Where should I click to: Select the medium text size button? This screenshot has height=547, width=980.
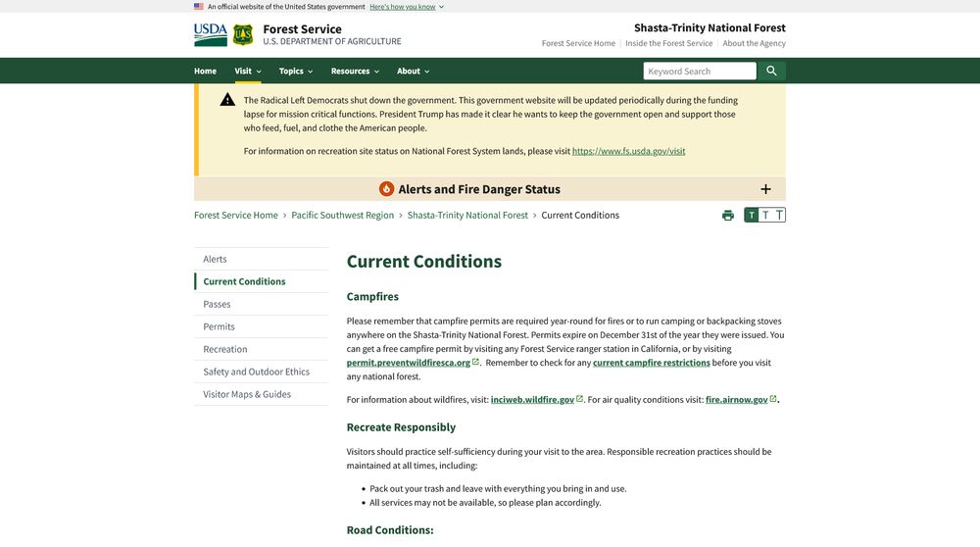765,215
